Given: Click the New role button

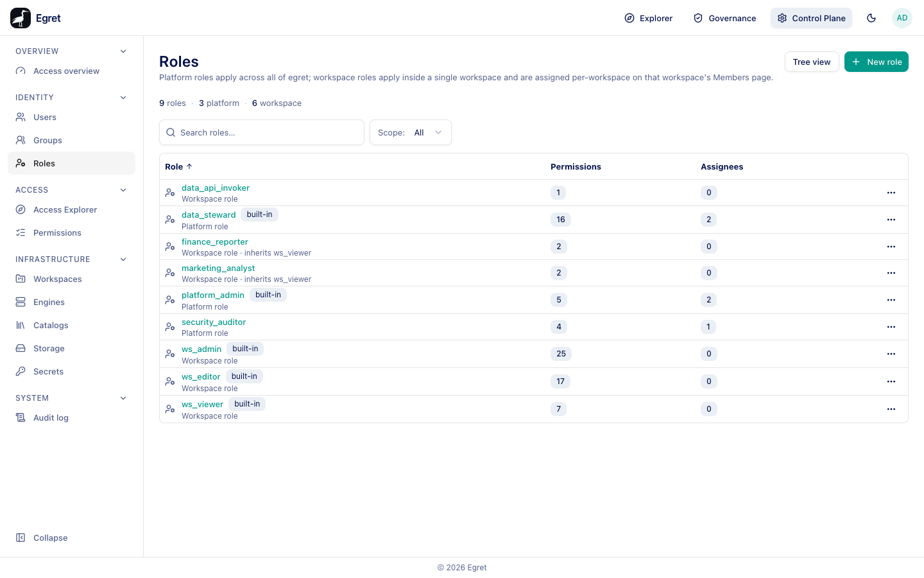Looking at the screenshot, I should 877,62.
